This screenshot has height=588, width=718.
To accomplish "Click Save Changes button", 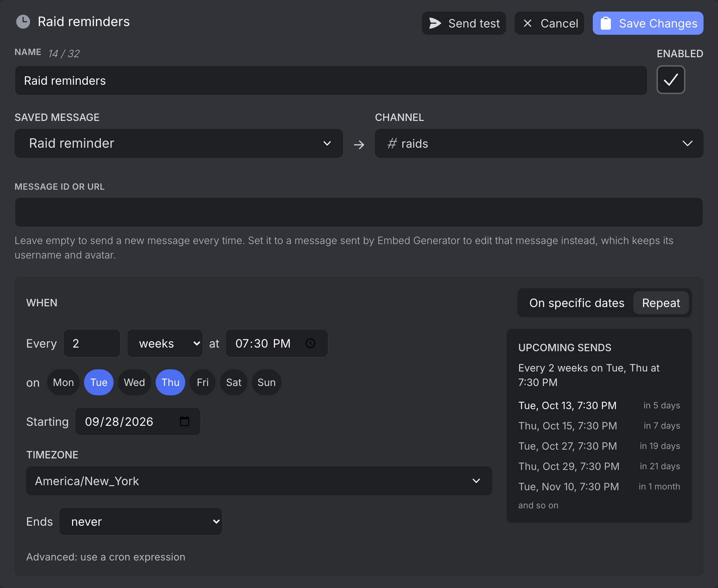I will [x=648, y=23].
